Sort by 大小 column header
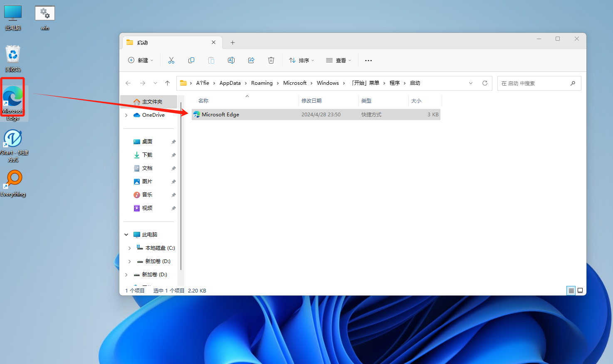Image resolution: width=613 pixels, height=364 pixels. click(x=416, y=101)
